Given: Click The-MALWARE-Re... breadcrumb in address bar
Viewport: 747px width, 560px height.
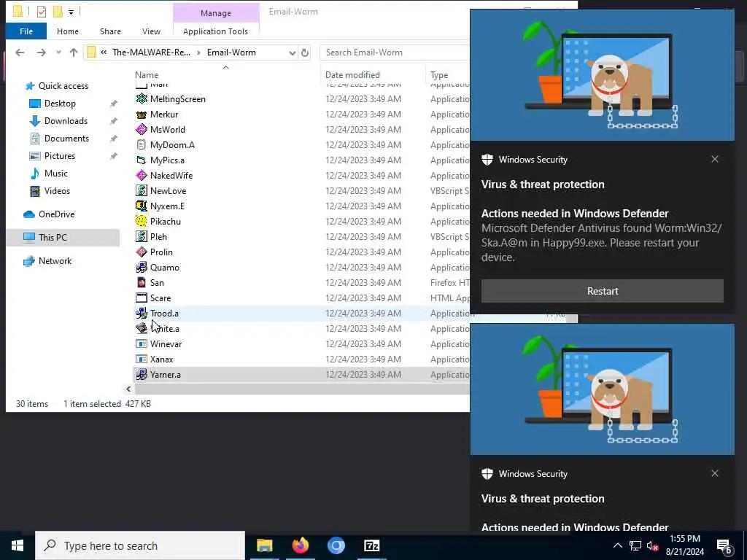Looking at the screenshot, I should pyautogui.click(x=151, y=52).
